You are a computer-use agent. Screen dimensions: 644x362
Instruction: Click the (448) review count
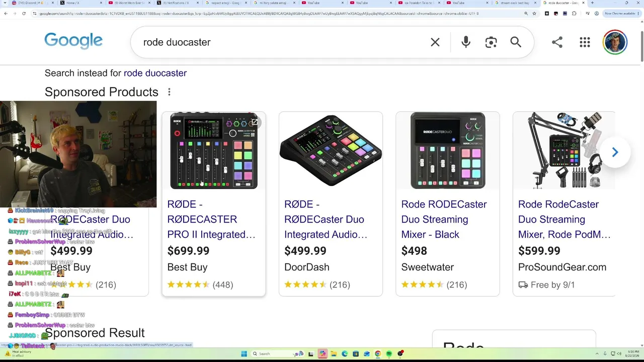223,285
